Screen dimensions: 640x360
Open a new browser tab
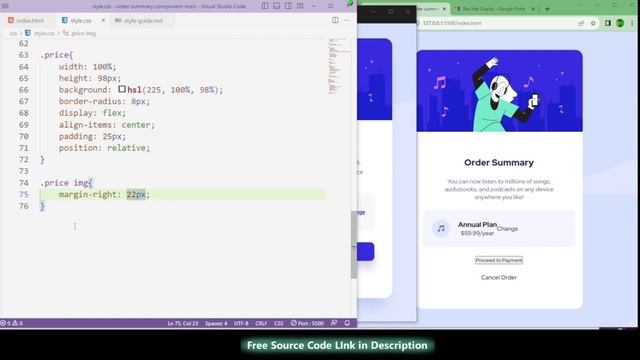point(547,9)
